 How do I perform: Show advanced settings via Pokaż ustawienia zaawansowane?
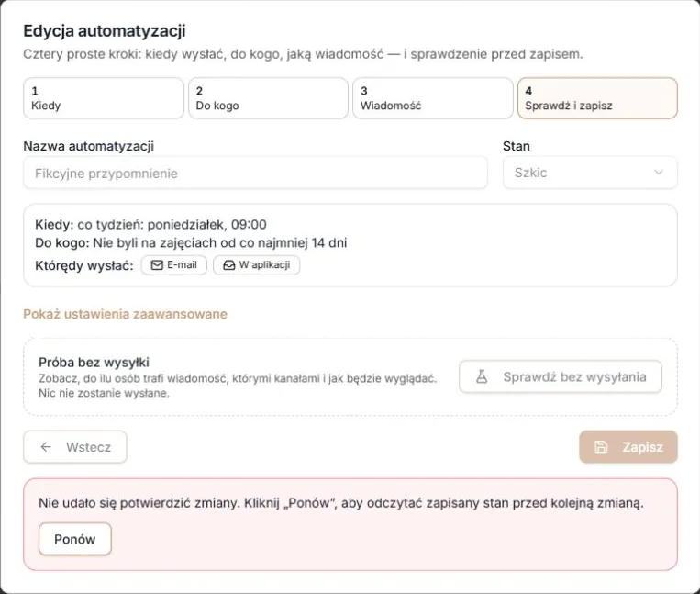125,314
